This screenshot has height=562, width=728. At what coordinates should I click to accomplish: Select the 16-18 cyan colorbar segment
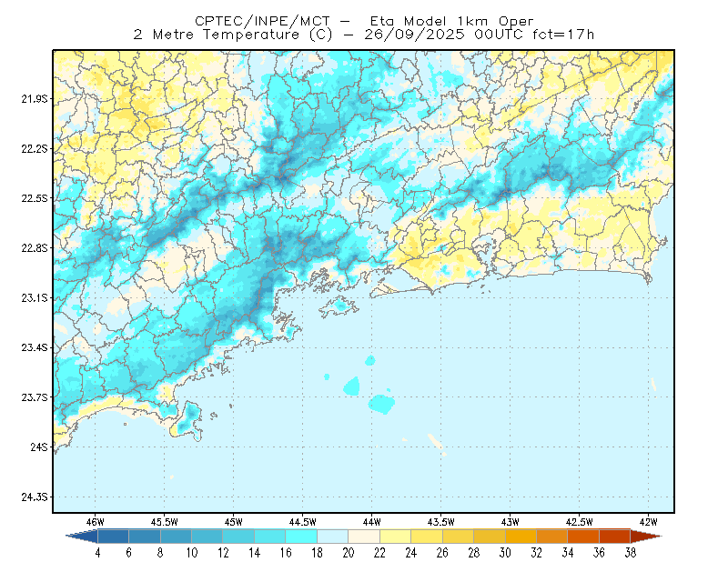pos(301,536)
